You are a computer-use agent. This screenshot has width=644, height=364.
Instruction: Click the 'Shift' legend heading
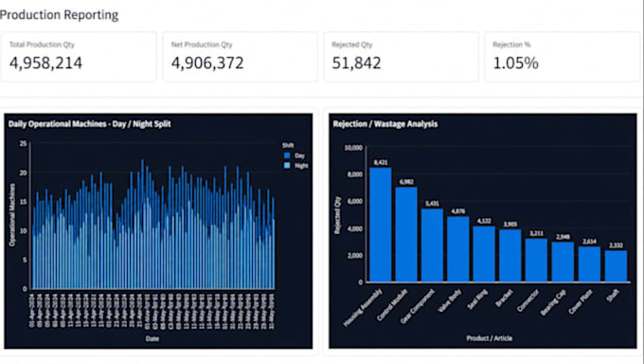coord(288,145)
